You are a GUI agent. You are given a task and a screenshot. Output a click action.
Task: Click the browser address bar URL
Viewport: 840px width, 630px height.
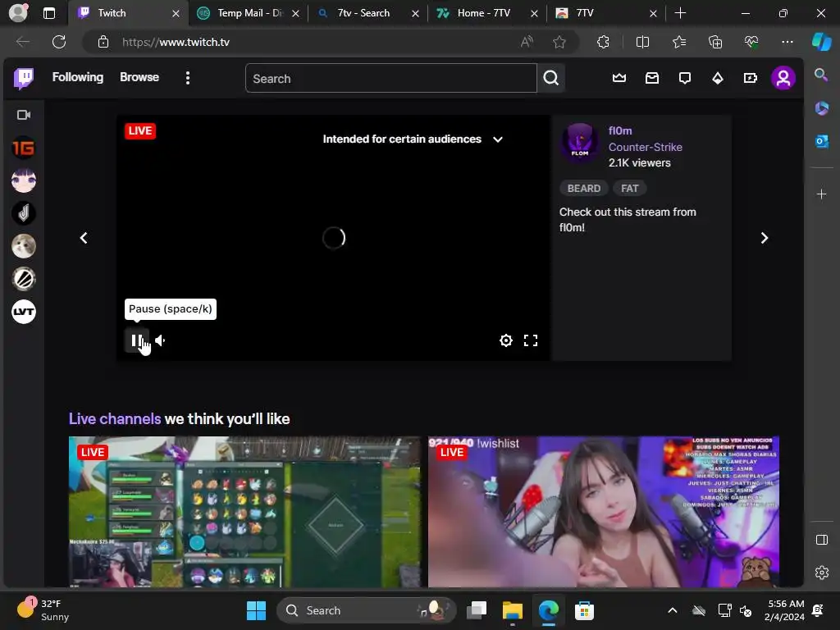tap(176, 42)
